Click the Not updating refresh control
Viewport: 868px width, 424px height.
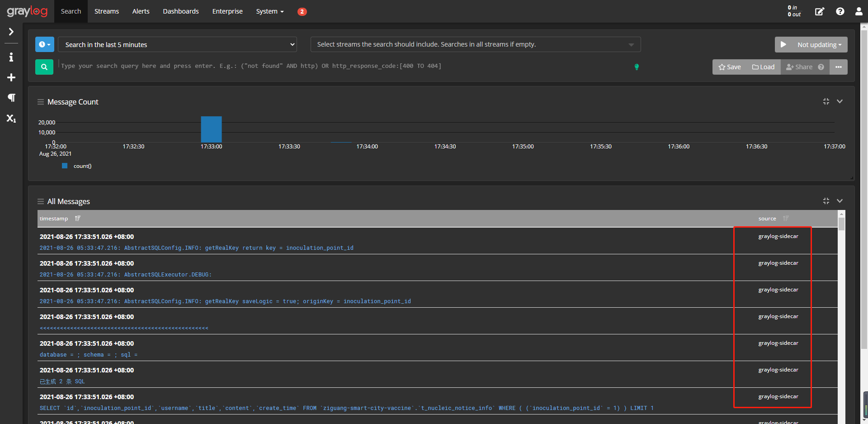pyautogui.click(x=811, y=44)
